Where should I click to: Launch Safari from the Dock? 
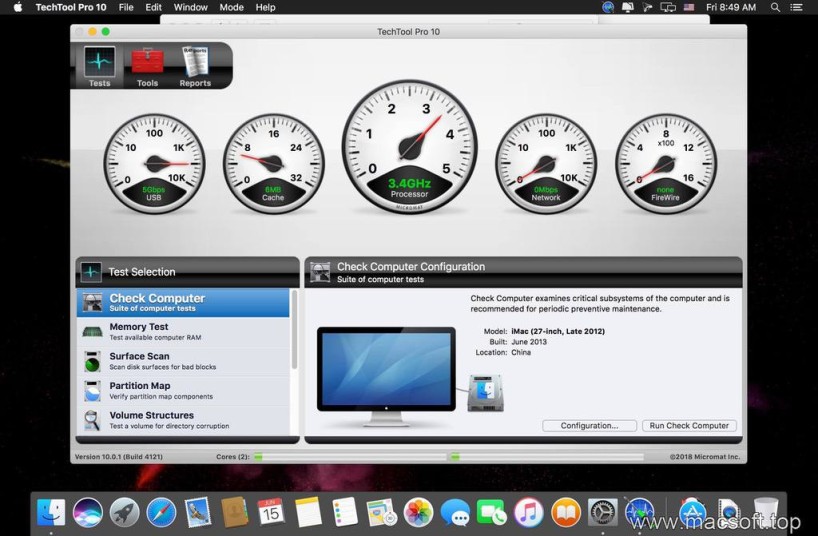click(x=161, y=512)
